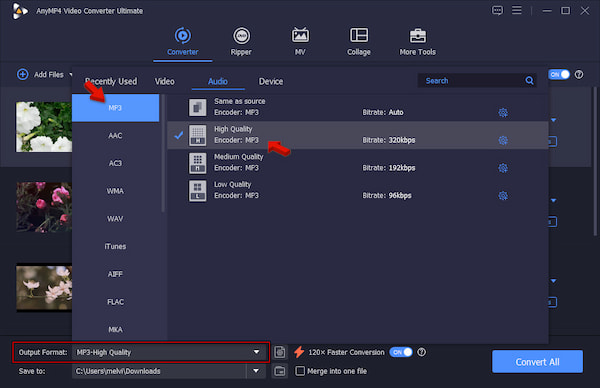Screen dimensions: 600x388
Task: Expand third file's format dropdown arrow
Action: 553,281
